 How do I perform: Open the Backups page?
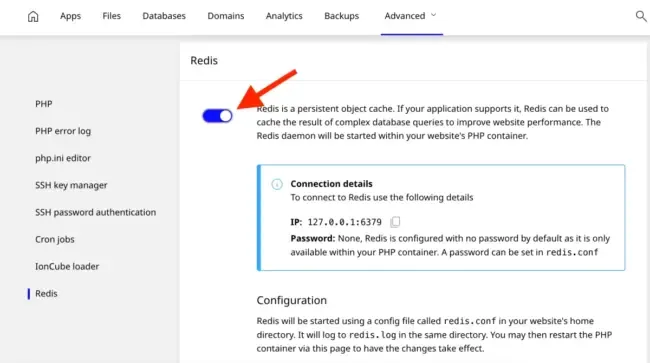[342, 16]
